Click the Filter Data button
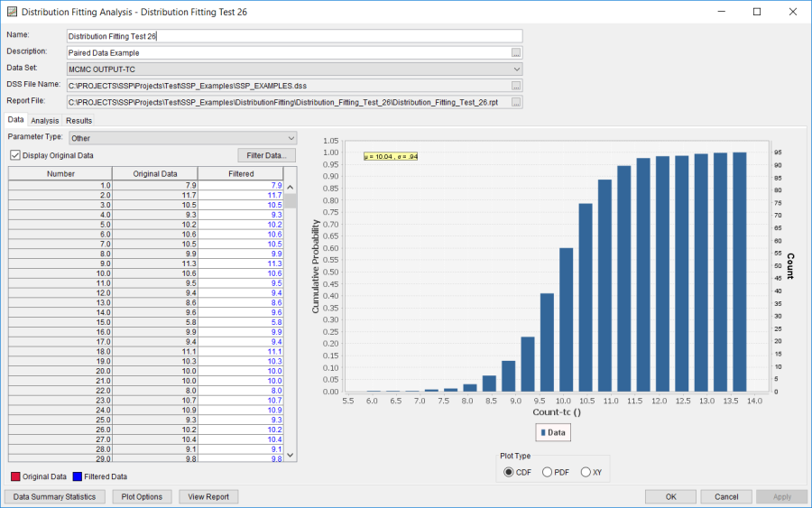This screenshot has height=508, width=812. 266,155
